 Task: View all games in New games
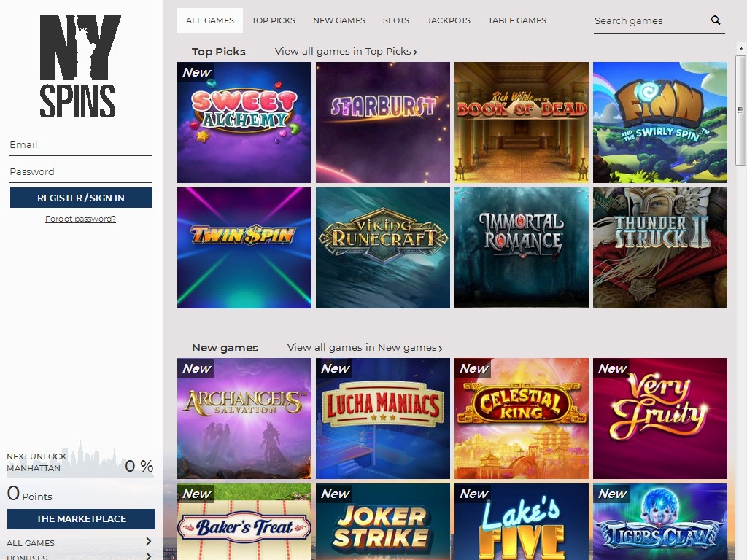pyautogui.click(x=365, y=348)
